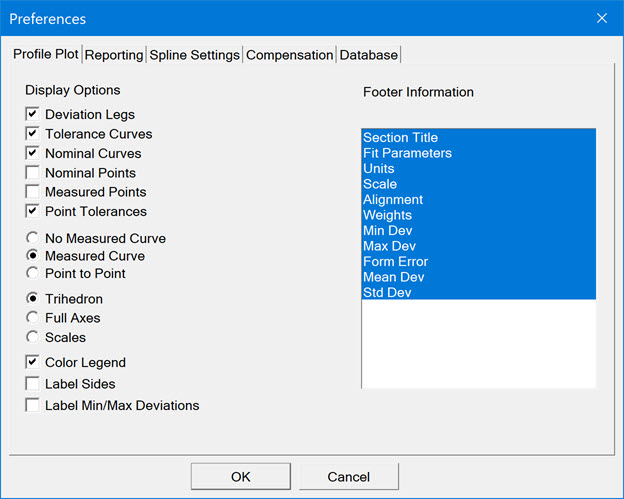Toggle the Tolerance Curves checkbox

(33, 134)
